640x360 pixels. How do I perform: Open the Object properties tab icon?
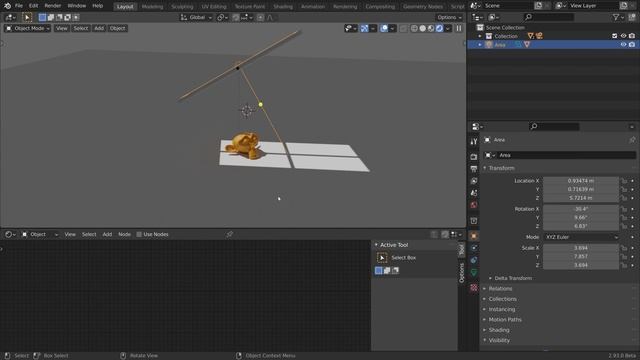473,236
